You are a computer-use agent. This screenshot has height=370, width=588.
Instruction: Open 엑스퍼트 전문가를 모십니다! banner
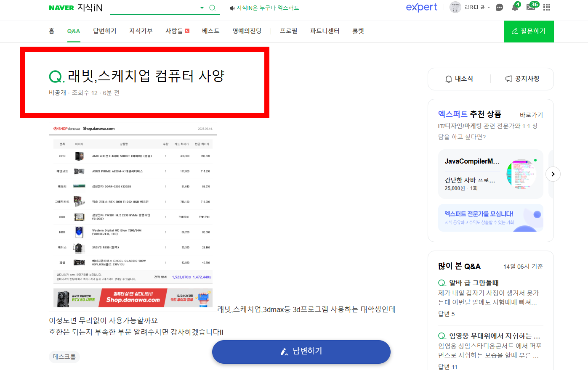click(491, 218)
